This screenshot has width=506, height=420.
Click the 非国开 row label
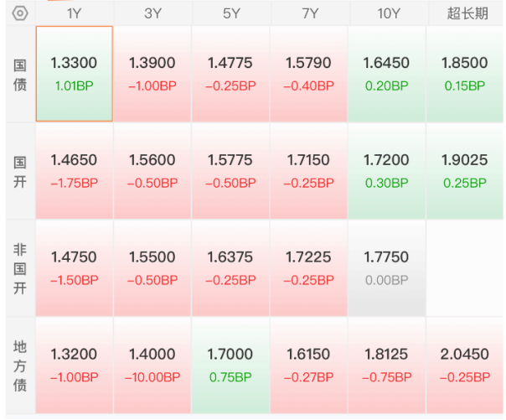click(x=20, y=268)
